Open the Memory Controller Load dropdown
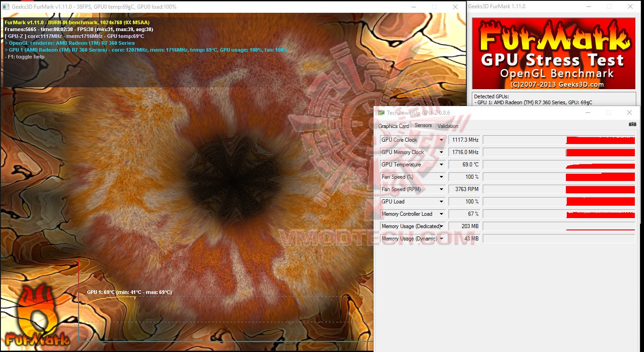Screen dimensions: 644x352 click(442, 214)
